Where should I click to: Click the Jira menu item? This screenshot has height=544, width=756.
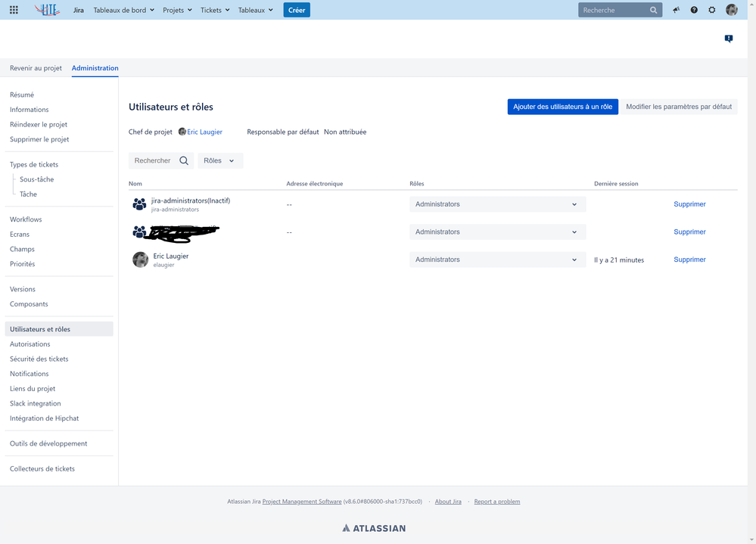pos(79,10)
